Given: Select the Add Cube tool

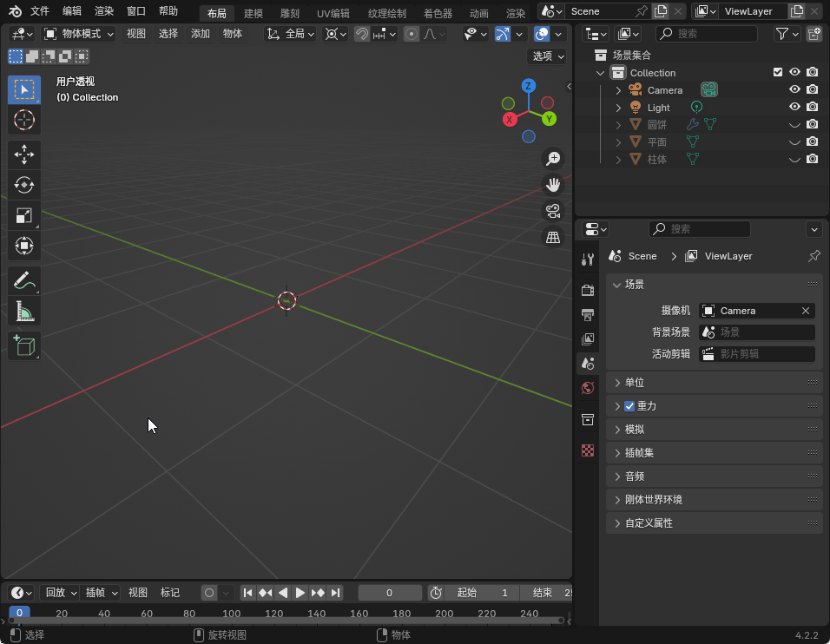Looking at the screenshot, I should [23, 345].
